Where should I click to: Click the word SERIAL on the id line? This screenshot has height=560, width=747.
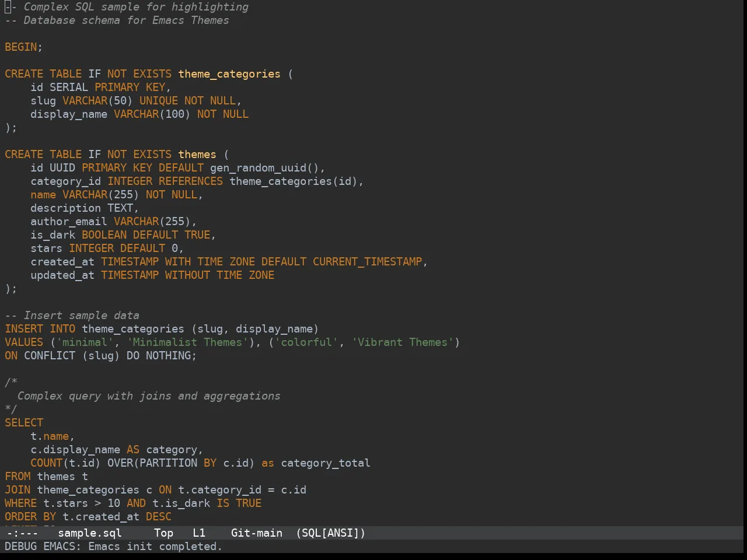69,87
